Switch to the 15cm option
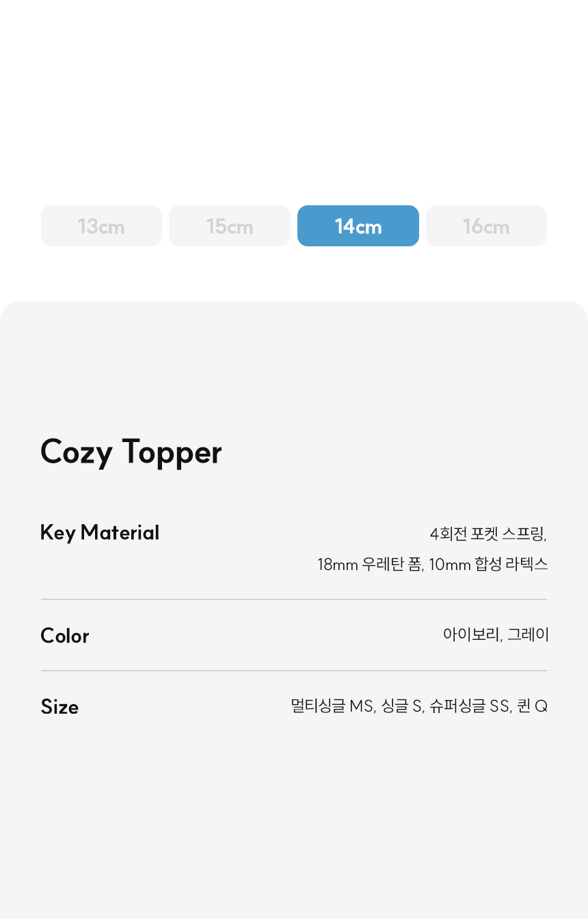The width and height of the screenshot is (588, 919). 230,226
